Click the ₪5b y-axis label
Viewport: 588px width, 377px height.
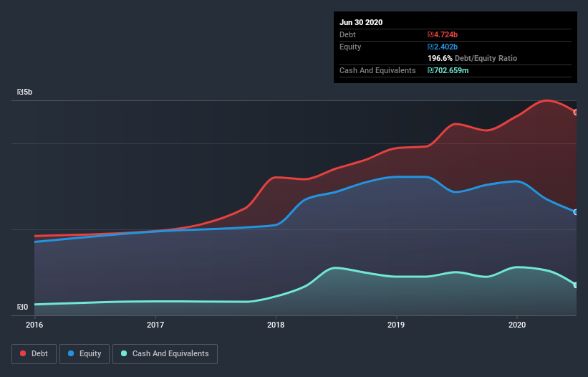point(25,92)
